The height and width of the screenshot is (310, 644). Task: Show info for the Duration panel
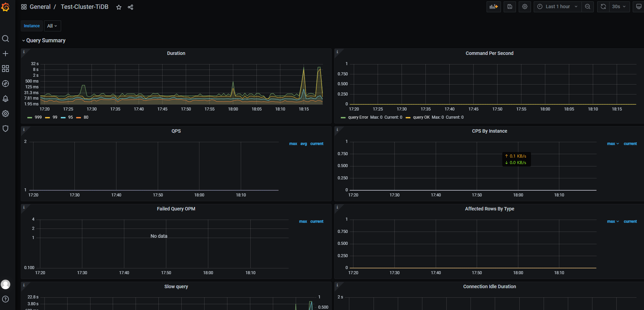[24, 52]
